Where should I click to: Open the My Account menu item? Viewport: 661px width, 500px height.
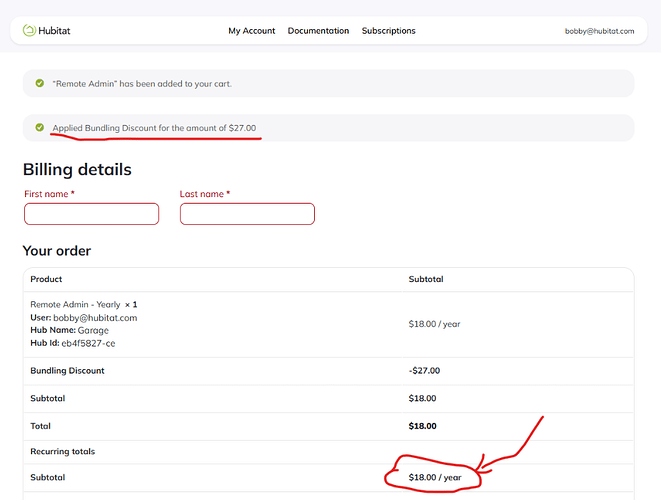pos(251,31)
